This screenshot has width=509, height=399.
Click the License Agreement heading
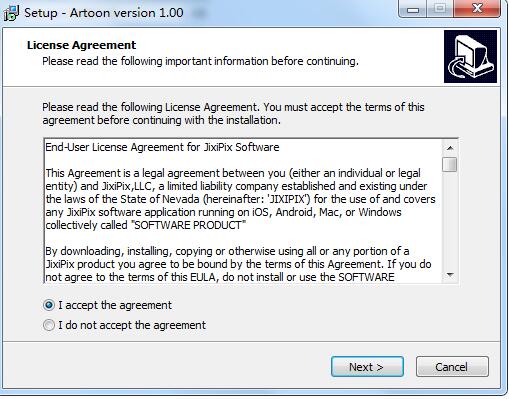pyautogui.click(x=82, y=45)
